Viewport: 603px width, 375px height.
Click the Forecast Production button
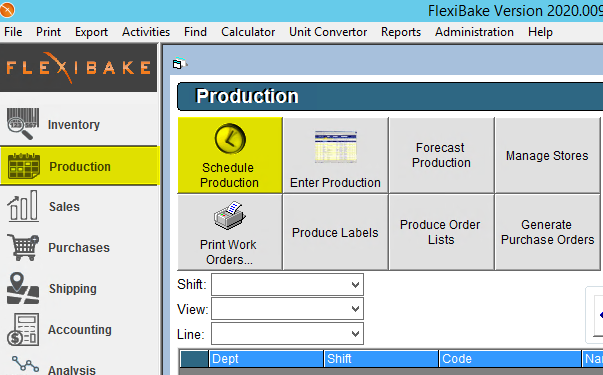point(441,155)
